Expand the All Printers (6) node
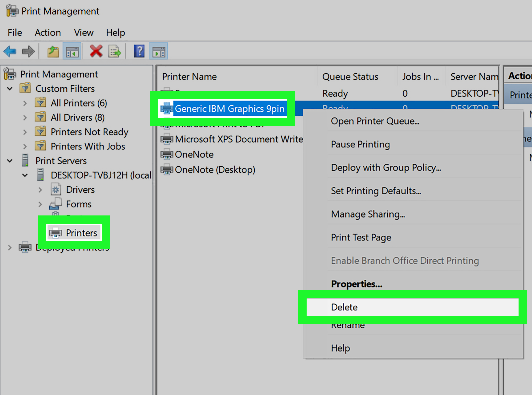The height and width of the screenshot is (395, 532). pyautogui.click(x=25, y=103)
